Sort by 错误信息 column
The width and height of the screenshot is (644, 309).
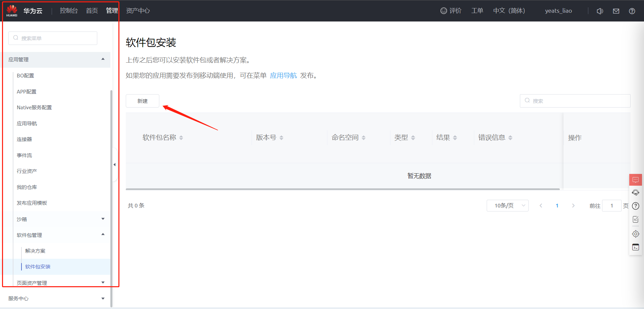[510, 138]
